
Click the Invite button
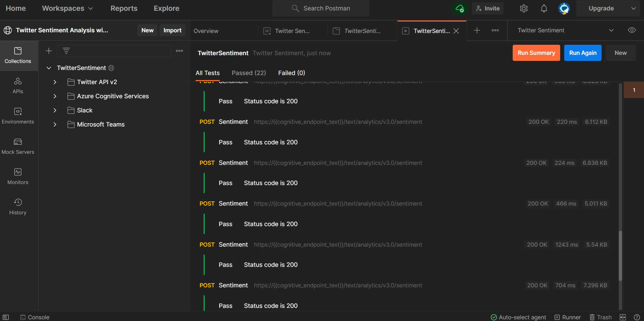(x=488, y=8)
